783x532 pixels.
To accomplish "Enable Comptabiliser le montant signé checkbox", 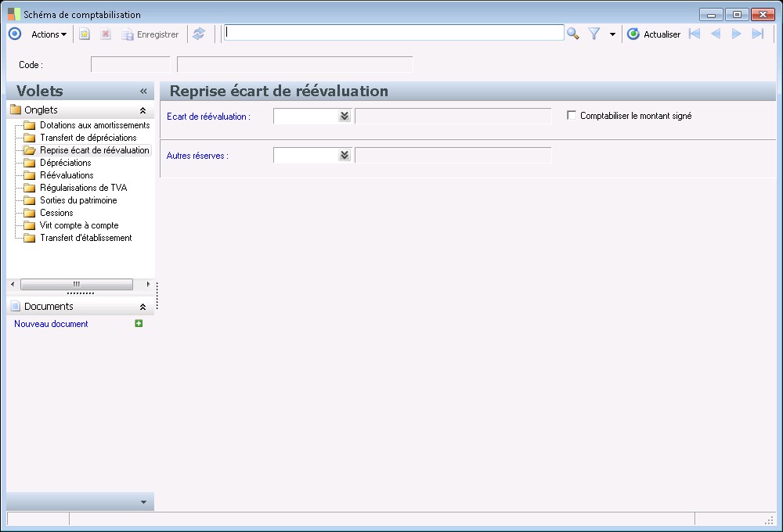I will pyautogui.click(x=572, y=115).
